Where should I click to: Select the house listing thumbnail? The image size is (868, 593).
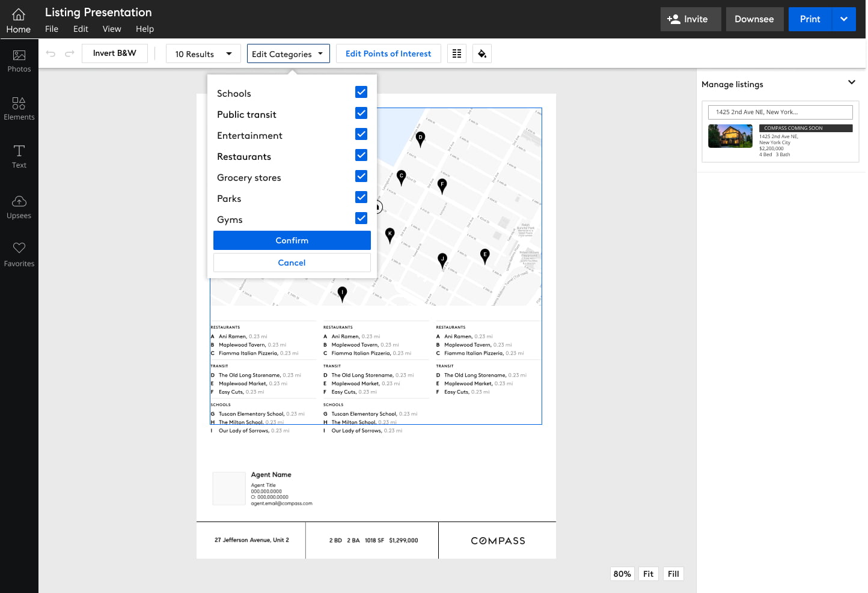730,136
